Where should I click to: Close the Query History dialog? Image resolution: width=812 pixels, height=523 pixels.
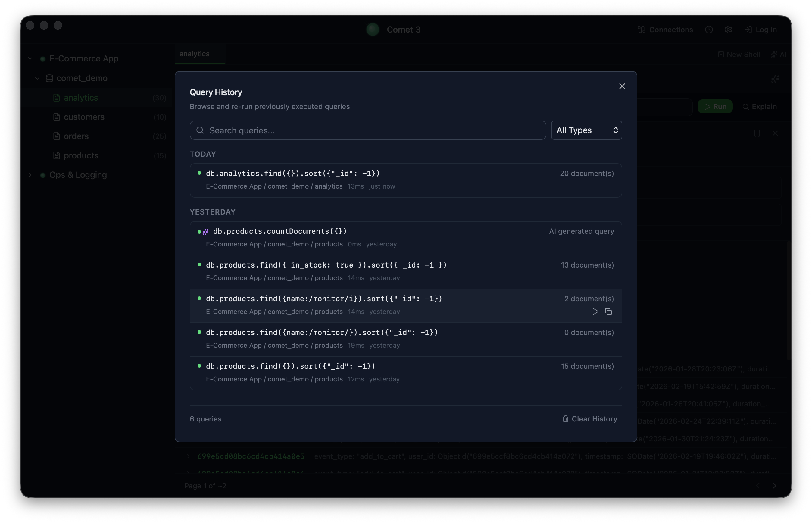click(622, 86)
